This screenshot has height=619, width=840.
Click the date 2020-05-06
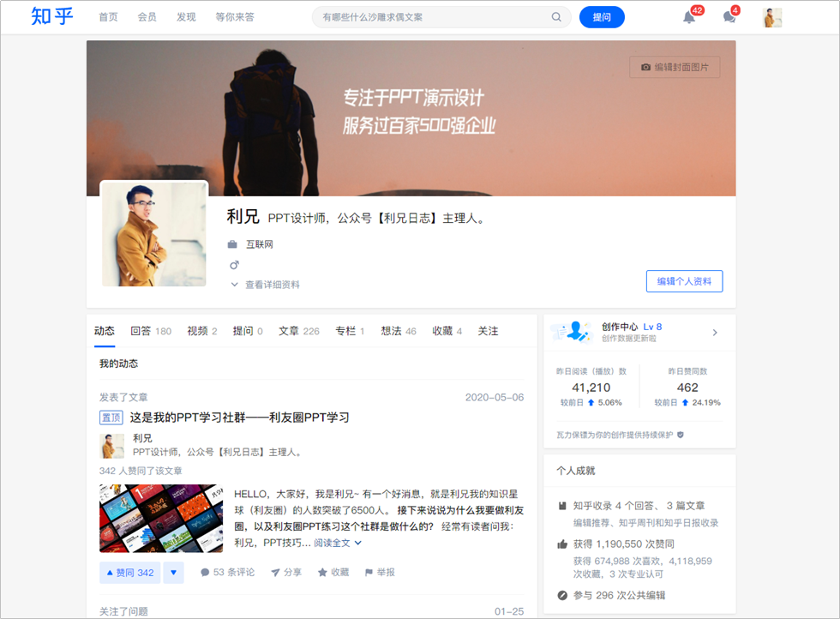pyautogui.click(x=495, y=397)
